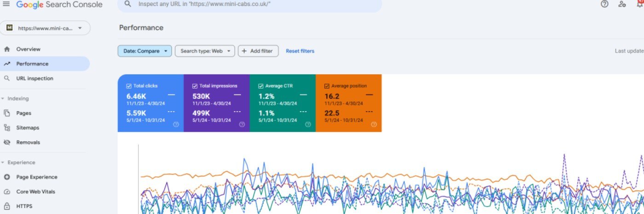Click the mini-cabs property favicon
Screen dimensions: 644x214
point(9,28)
